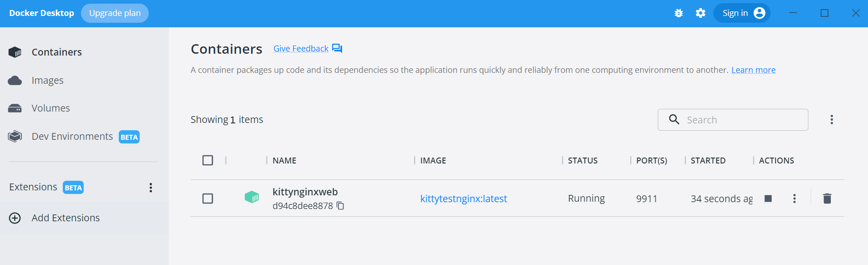Click the Containers sidebar icon

point(15,52)
